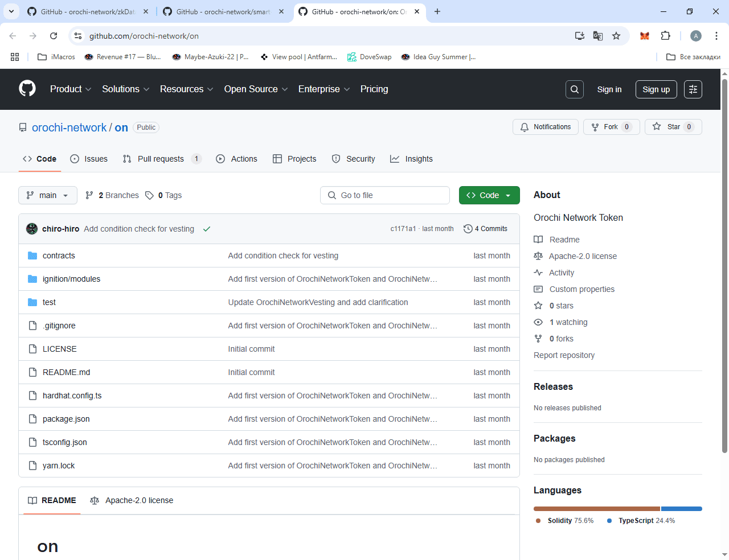View the 0 Tags link
Screen dimensions: 729x560
click(163, 195)
